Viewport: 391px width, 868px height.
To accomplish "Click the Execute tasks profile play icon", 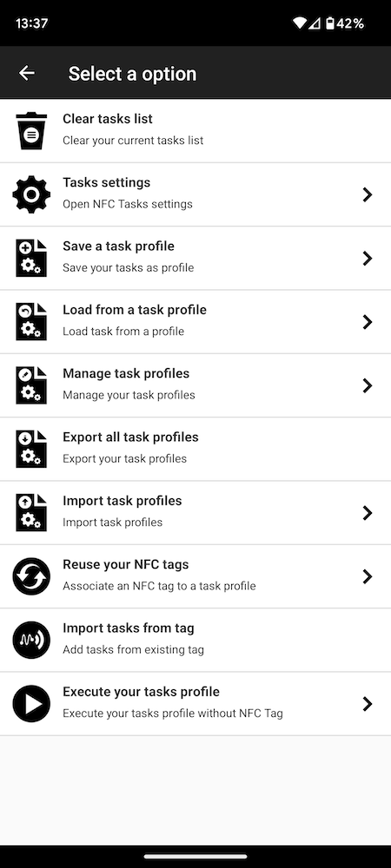I will pyautogui.click(x=31, y=704).
